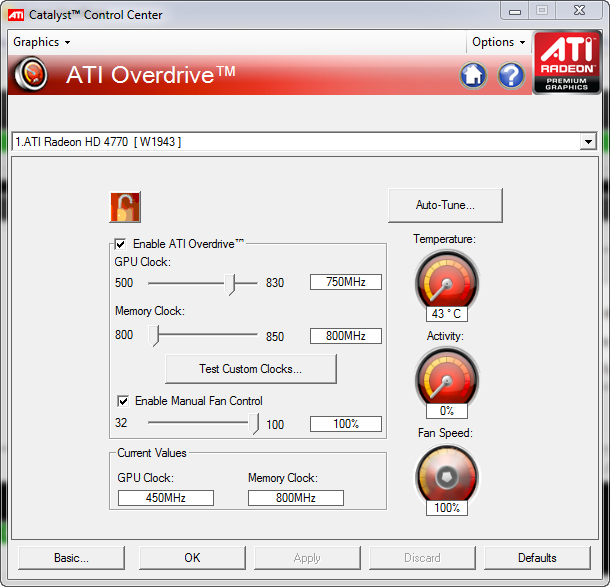The height and width of the screenshot is (587, 610).
Task: Click the Home icon in the header
Action: click(x=473, y=75)
